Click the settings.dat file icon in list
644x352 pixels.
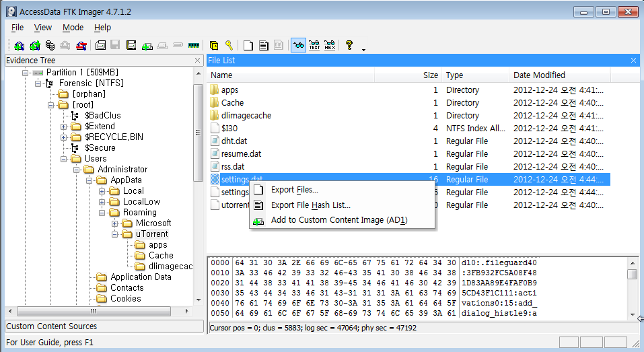pyautogui.click(x=215, y=179)
